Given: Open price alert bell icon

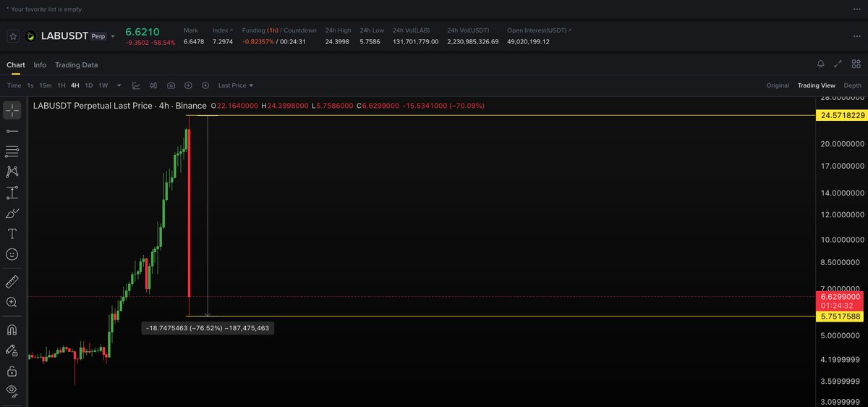Looking at the screenshot, I should click(820, 64).
